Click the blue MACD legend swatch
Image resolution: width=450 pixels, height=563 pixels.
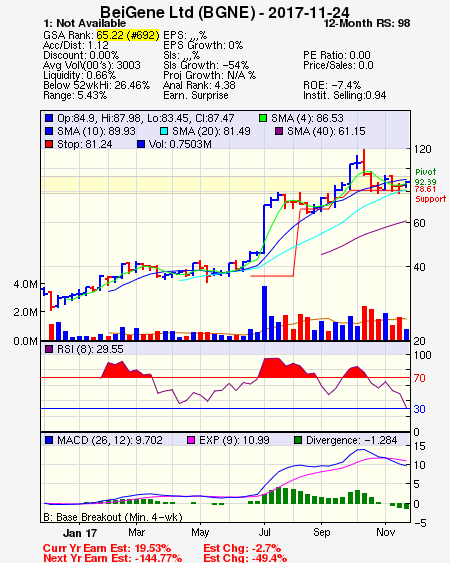pos(49,440)
